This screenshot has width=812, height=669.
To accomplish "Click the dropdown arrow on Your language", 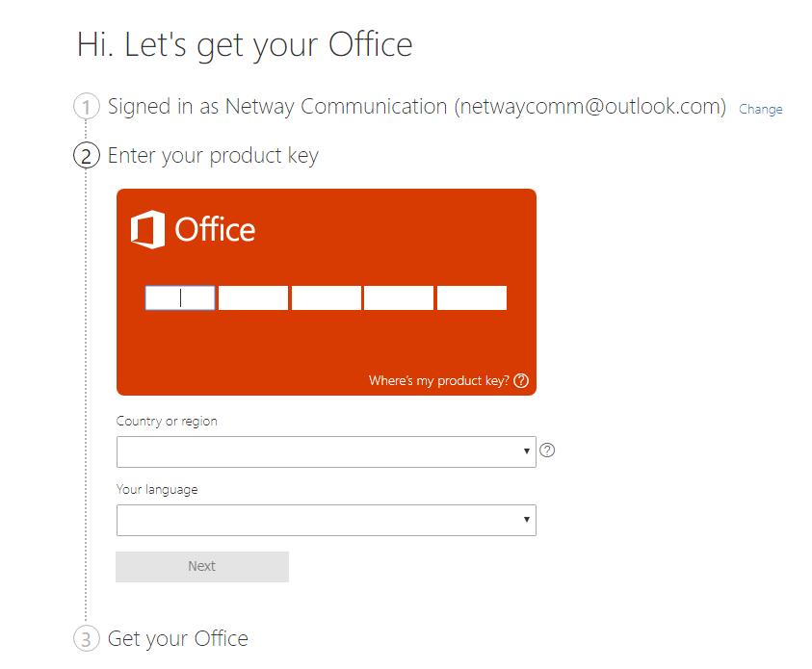I will pos(527,520).
